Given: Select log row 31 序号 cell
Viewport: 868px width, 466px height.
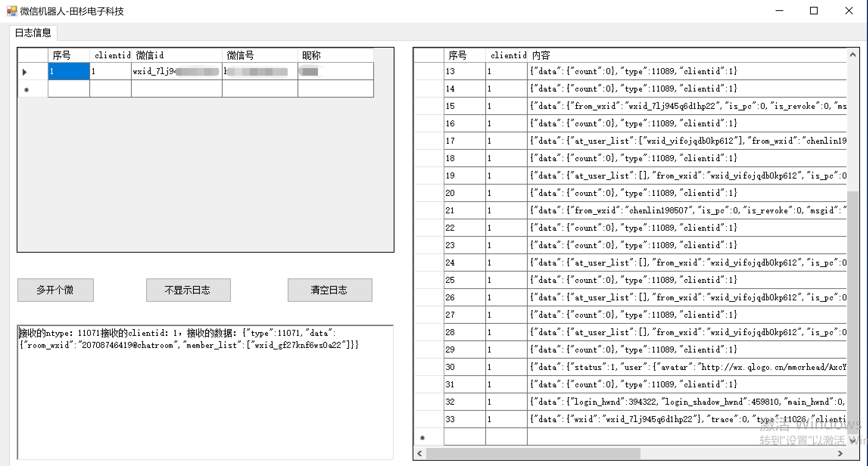Looking at the screenshot, I should (464, 385).
